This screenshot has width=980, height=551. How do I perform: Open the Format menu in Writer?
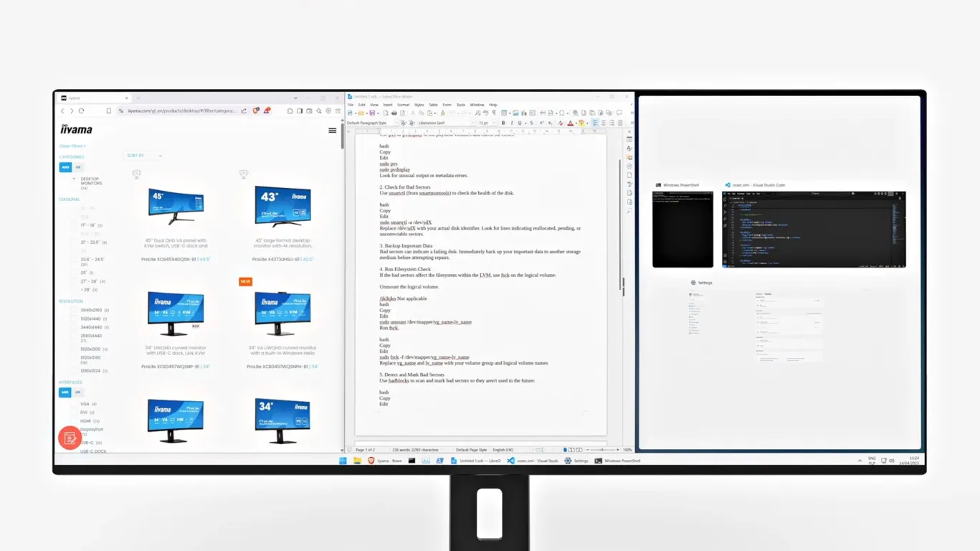point(403,105)
